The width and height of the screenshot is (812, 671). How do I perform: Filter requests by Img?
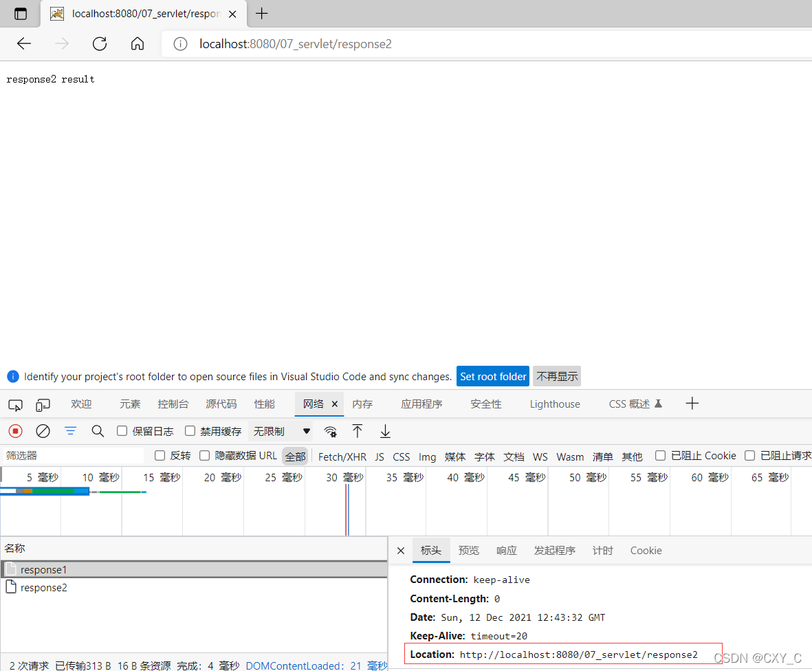click(427, 456)
